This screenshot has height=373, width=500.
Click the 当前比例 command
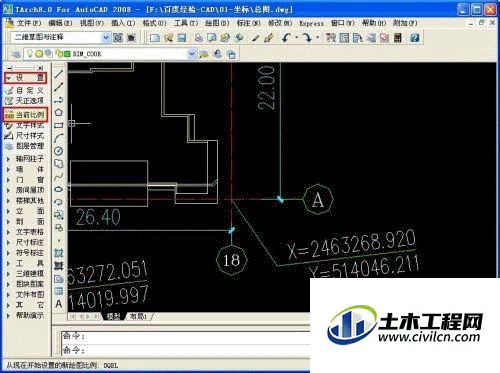25,115
